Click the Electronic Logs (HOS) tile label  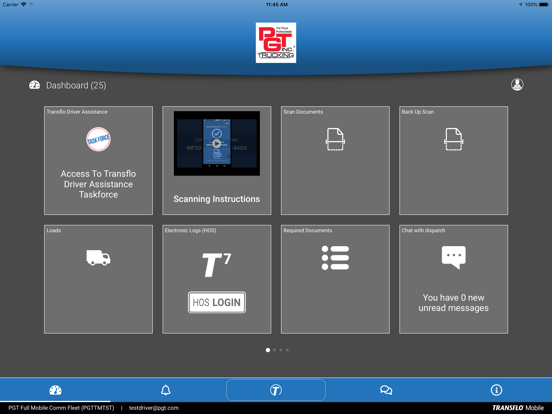pos(190,231)
